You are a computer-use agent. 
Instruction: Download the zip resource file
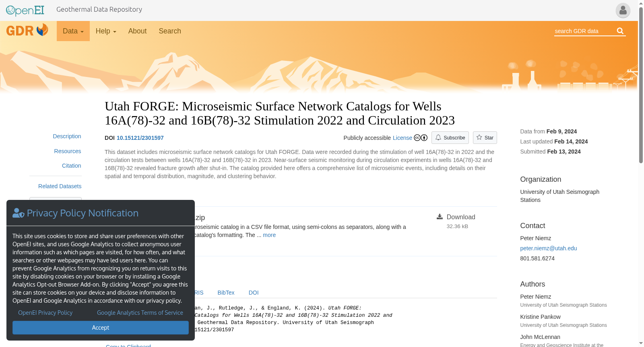click(461, 217)
